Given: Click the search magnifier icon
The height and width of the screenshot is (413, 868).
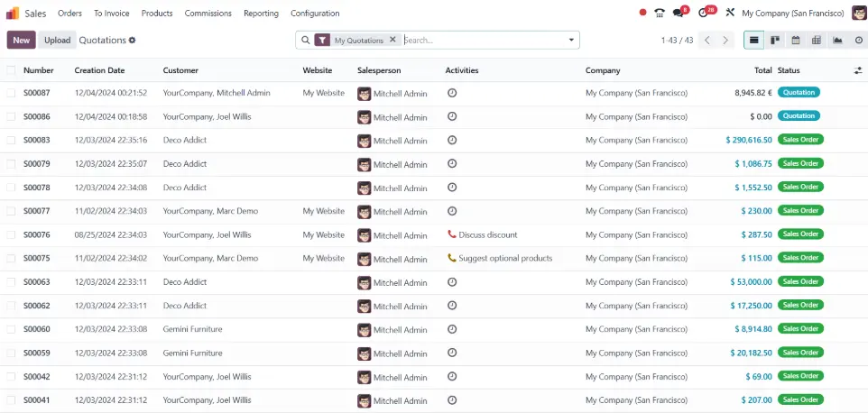Looking at the screenshot, I should pyautogui.click(x=306, y=40).
